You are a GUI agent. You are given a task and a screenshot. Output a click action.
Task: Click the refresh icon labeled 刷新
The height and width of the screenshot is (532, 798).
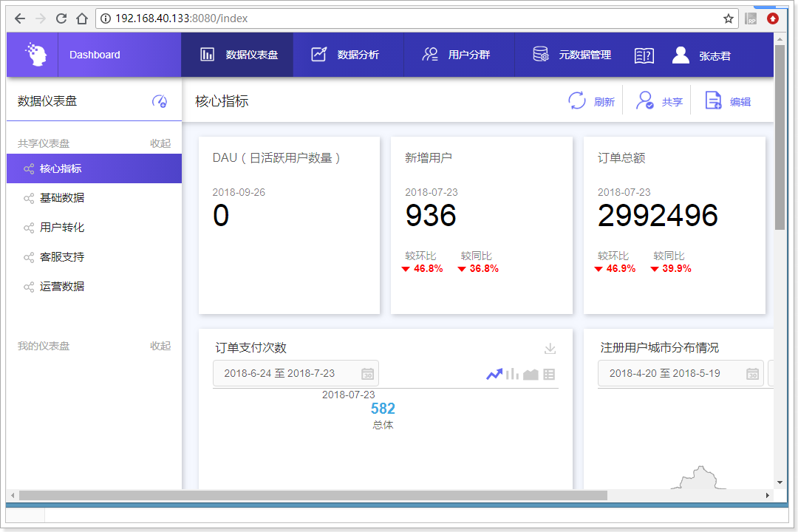(577, 101)
